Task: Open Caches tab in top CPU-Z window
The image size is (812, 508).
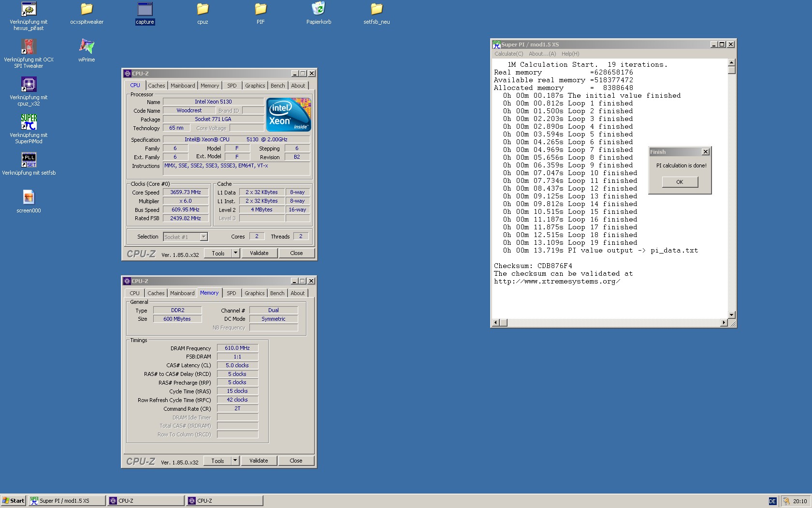Action: click(x=156, y=86)
